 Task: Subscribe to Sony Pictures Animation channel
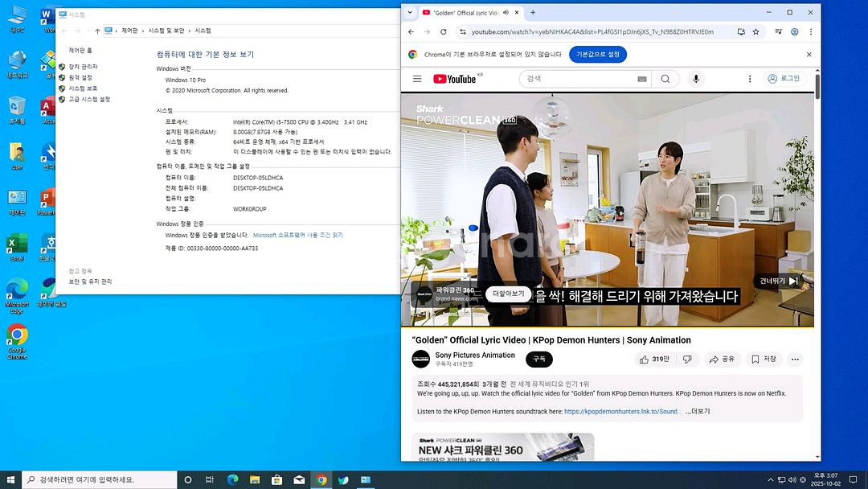(x=538, y=360)
